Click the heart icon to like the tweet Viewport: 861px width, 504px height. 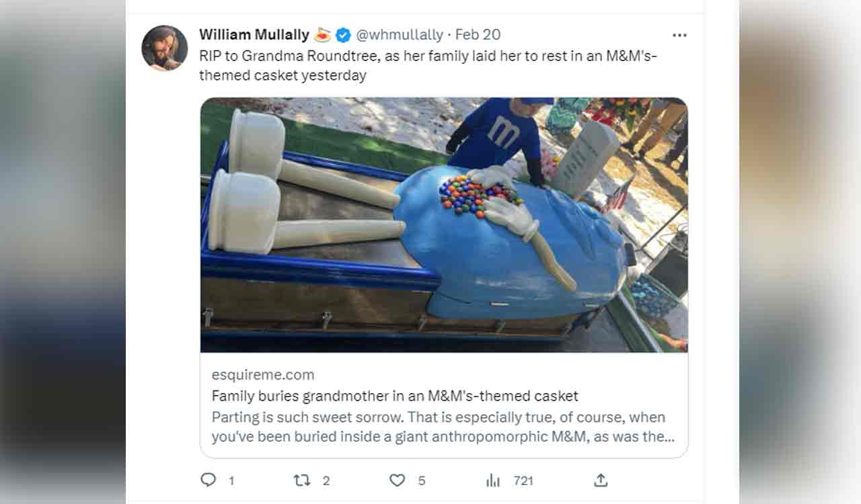(397, 480)
